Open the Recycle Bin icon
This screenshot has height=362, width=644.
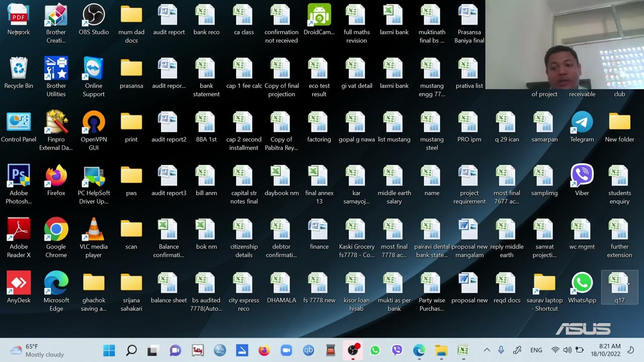[x=19, y=74]
